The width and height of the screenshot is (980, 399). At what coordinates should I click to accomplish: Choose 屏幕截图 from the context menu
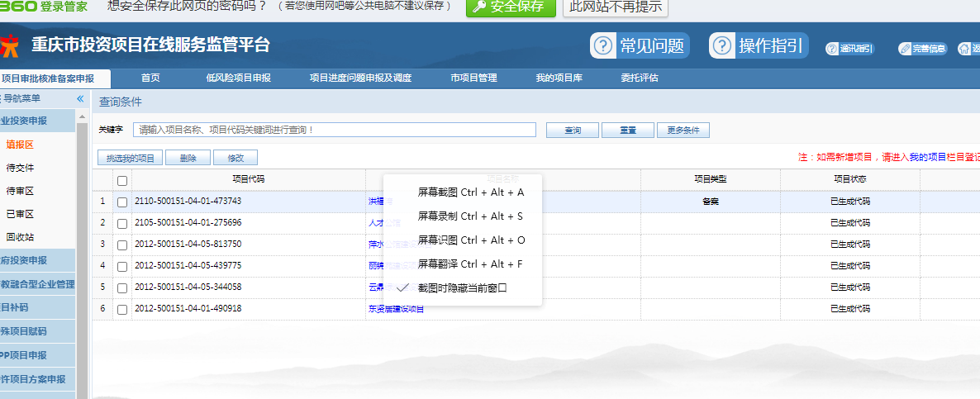pyautogui.click(x=470, y=192)
